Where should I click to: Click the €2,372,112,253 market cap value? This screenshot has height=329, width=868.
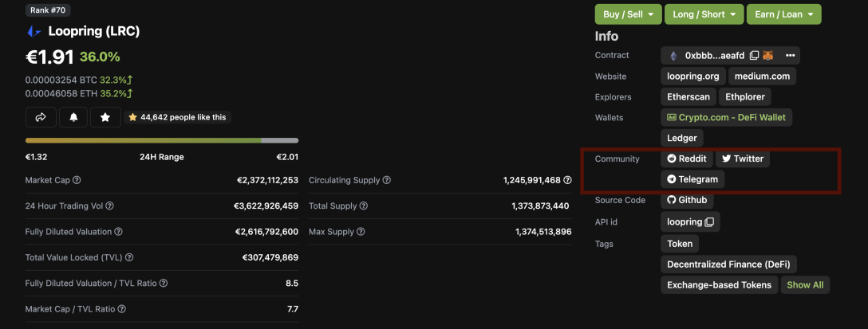[267, 180]
